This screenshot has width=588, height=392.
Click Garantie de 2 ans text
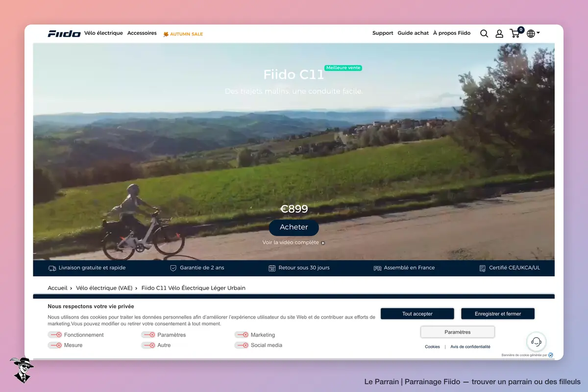pyautogui.click(x=202, y=268)
